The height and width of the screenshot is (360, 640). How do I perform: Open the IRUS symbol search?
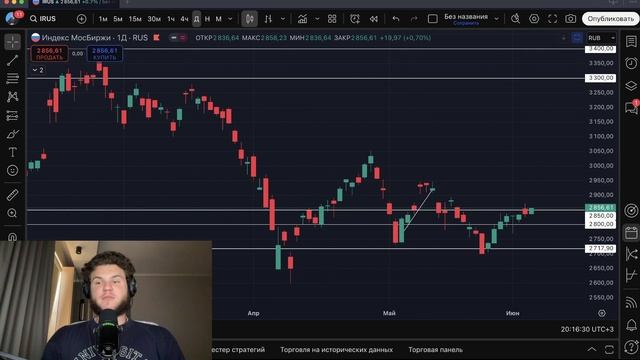[43, 19]
